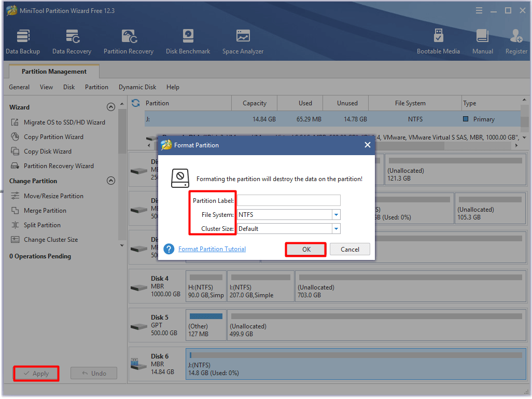The height and width of the screenshot is (399, 532).
Task: Select the Disk 5 drive icon
Action: coord(139,327)
